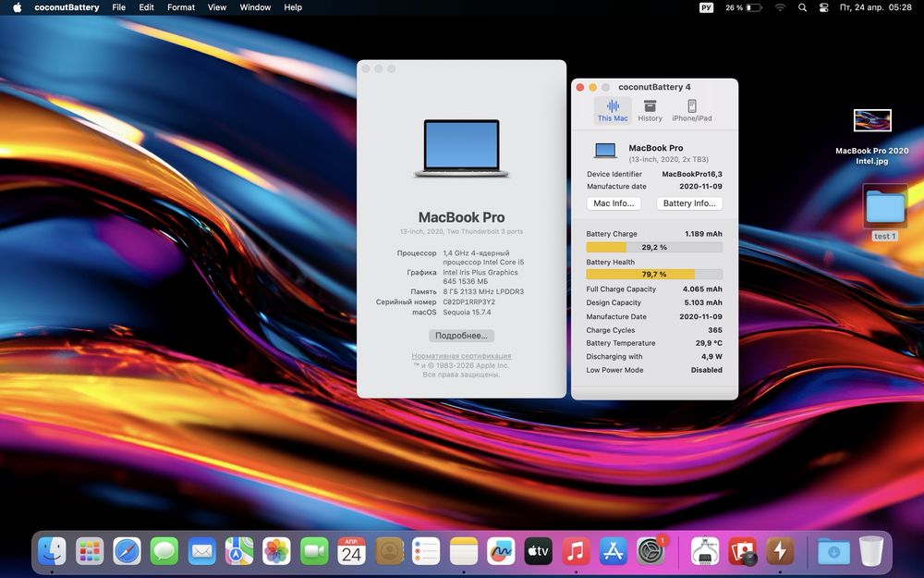Open Notes from the Dock
Viewport: 924px width, 578px height.
coord(464,552)
